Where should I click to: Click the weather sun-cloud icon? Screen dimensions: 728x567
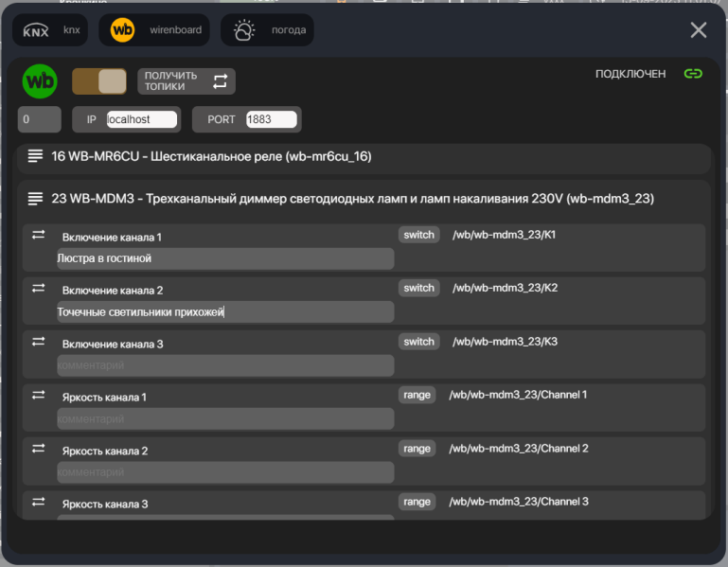[244, 30]
